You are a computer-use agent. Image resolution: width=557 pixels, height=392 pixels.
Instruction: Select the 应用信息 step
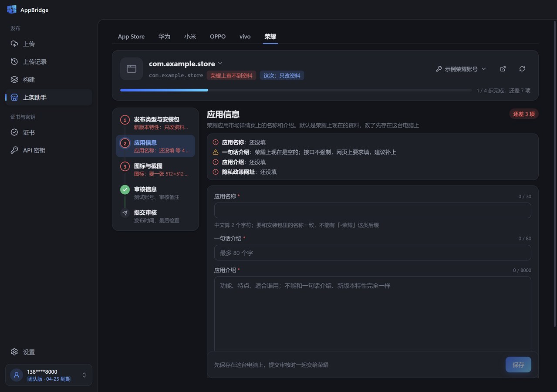click(x=155, y=146)
